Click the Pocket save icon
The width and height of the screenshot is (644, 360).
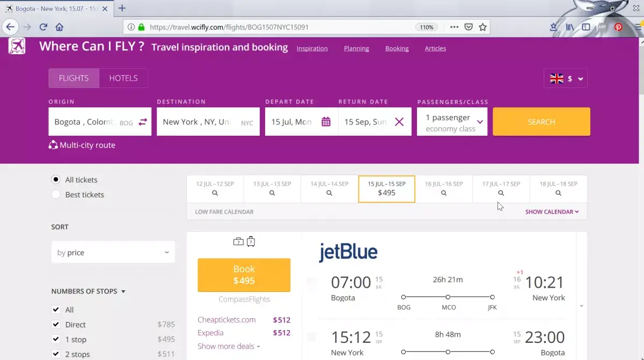(469, 27)
